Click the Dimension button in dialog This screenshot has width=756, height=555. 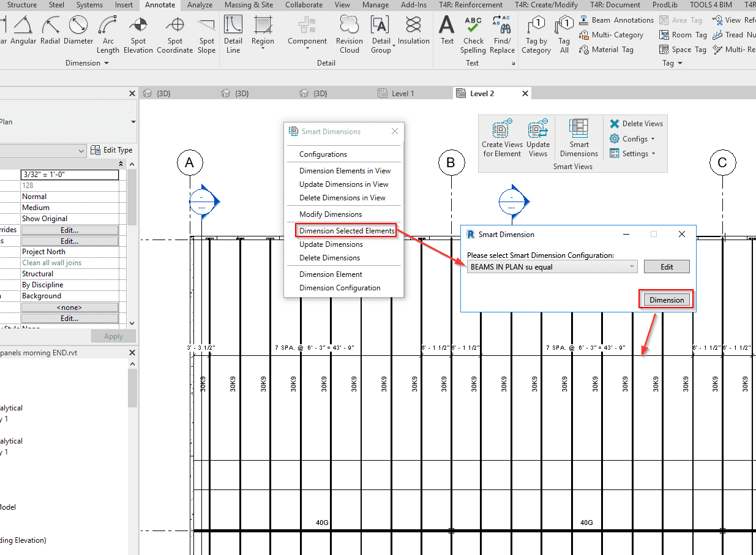[x=667, y=300]
